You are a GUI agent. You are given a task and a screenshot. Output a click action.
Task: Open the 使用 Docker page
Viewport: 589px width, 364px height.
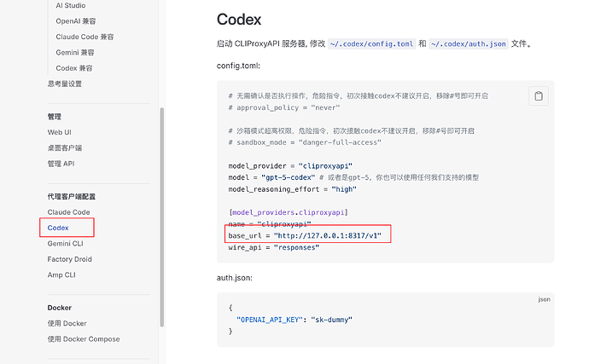click(x=67, y=323)
